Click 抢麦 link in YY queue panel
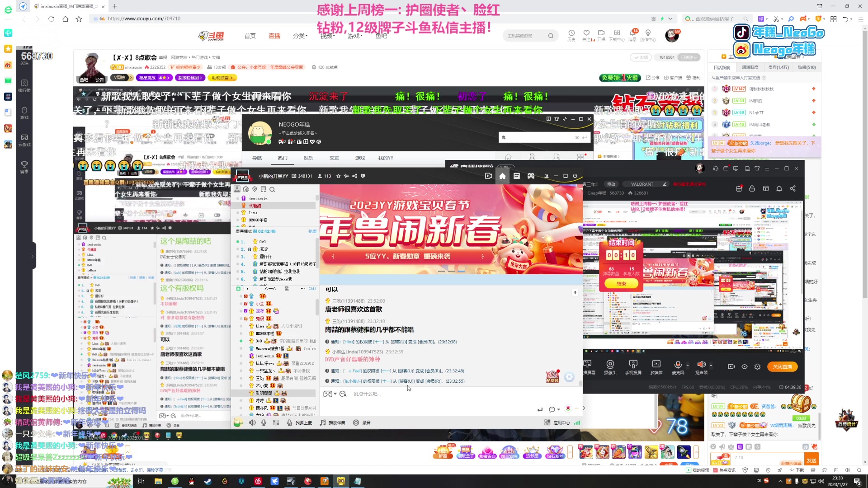The image size is (868, 488). click(x=312, y=231)
